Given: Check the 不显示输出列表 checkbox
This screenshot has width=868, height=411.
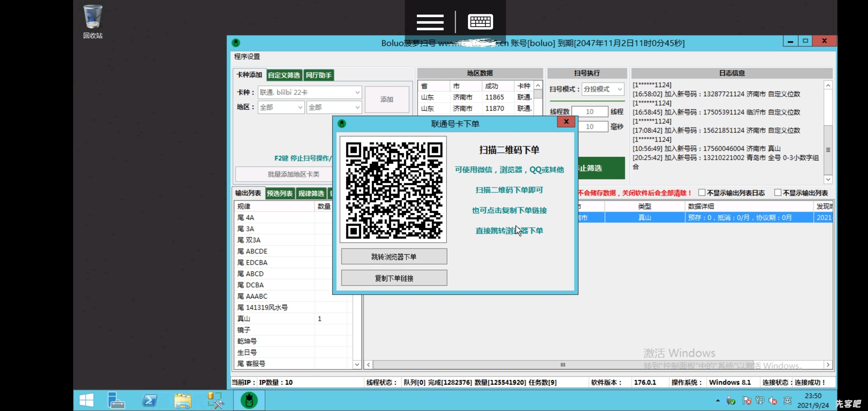Looking at the screenshot, I should coord(778,193).
